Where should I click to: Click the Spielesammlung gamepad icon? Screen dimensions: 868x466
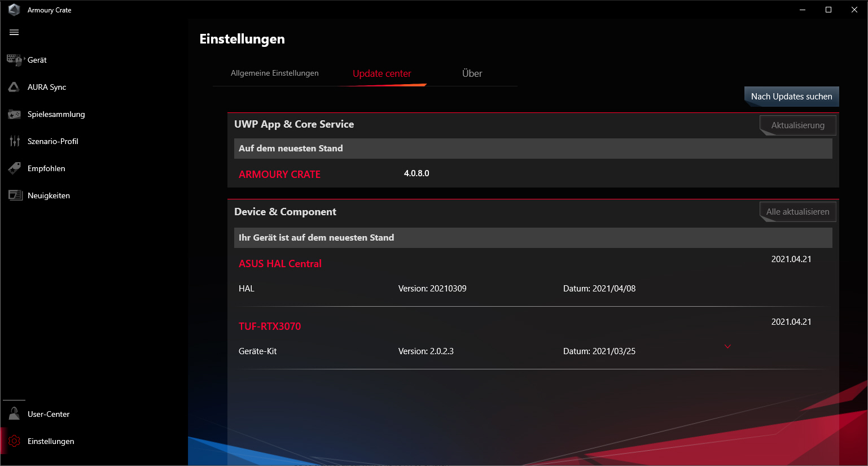coord(14,114)
